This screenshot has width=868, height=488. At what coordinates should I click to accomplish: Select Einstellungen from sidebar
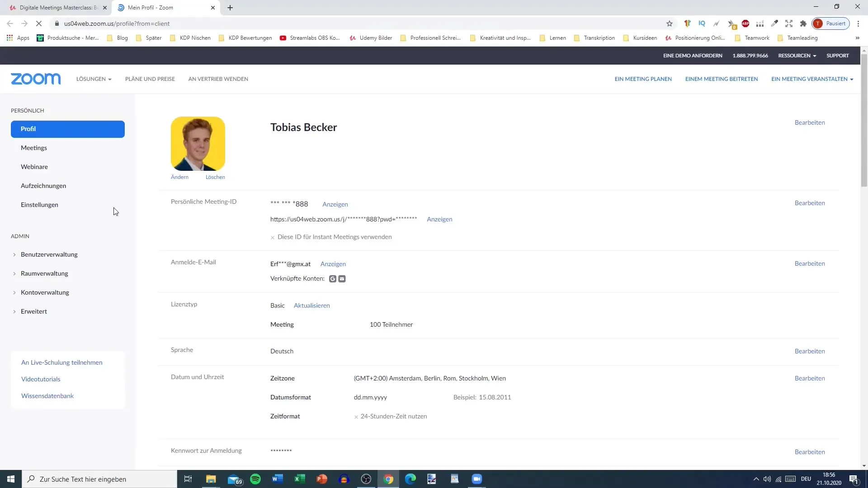tap(39, 204)
